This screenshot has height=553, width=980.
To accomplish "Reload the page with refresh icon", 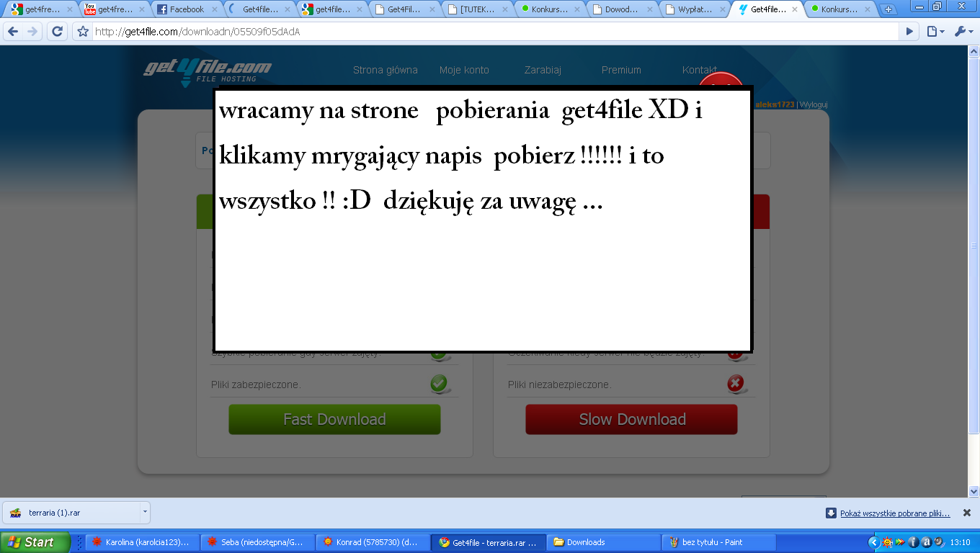I will [57, 32].
